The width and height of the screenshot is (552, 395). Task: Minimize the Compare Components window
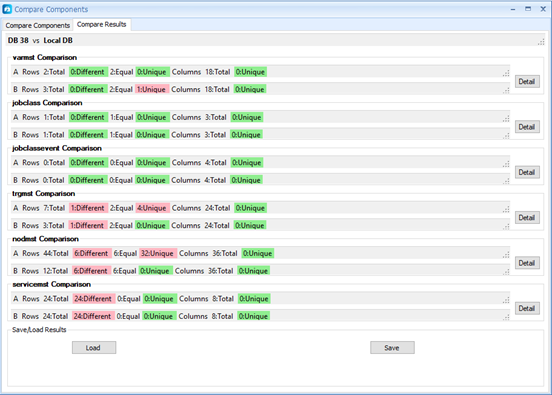(513, 9)
